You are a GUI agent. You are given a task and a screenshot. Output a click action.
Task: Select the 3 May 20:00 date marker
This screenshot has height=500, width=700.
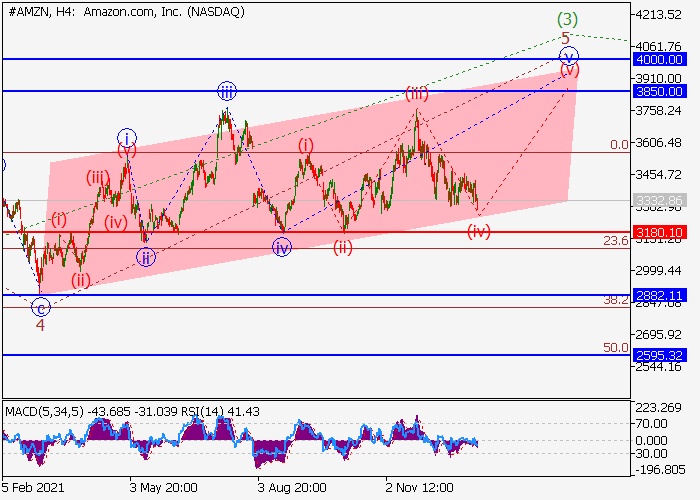click(163, 488)
